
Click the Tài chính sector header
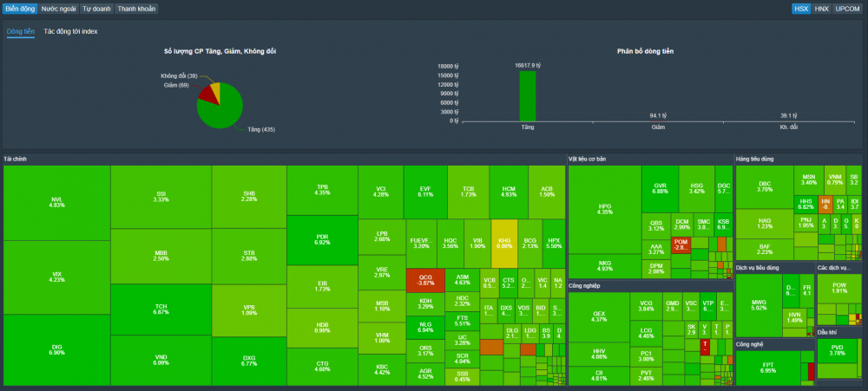point(16,160)
